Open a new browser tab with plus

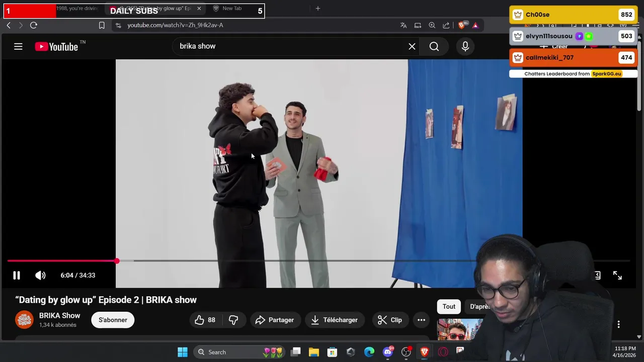click(317, 9)
